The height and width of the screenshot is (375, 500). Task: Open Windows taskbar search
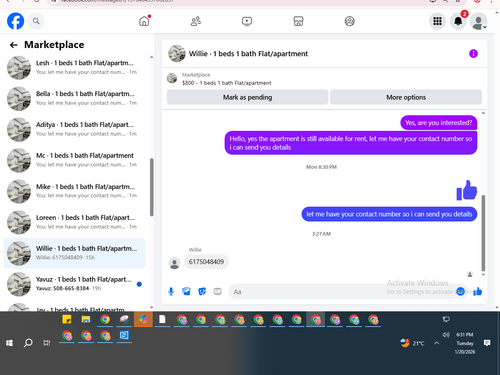tap(28, 343)
